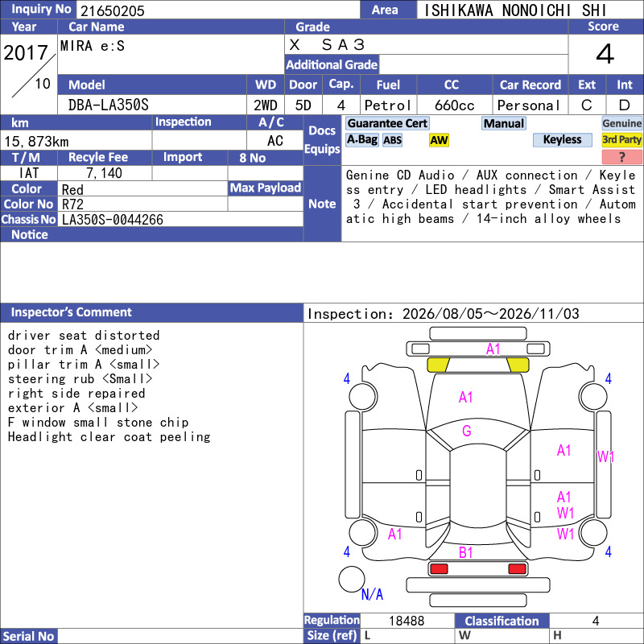Click the color number R72
The height and width of the screenshot is (644, 644).
coord(72,204)
